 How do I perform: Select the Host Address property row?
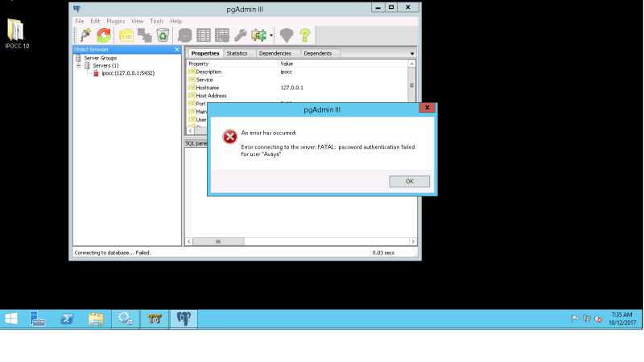point(298,96)
